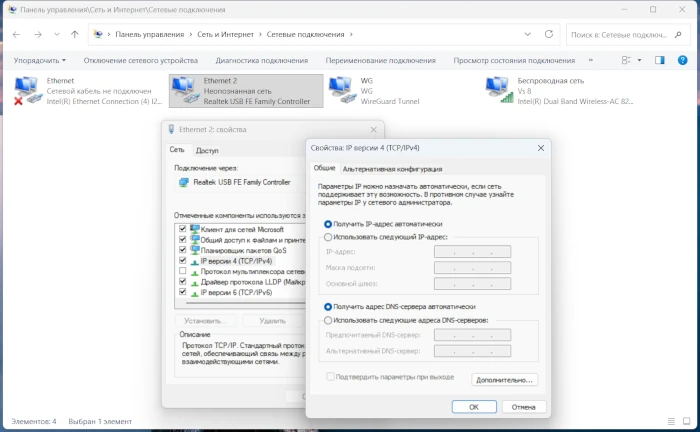Switch to Альтернативная конфигурация tab
This screenshot has height=432, width=700.
392,169
